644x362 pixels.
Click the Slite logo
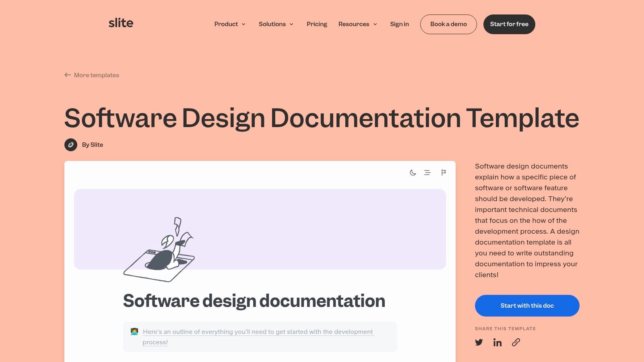tap(121, 23)
